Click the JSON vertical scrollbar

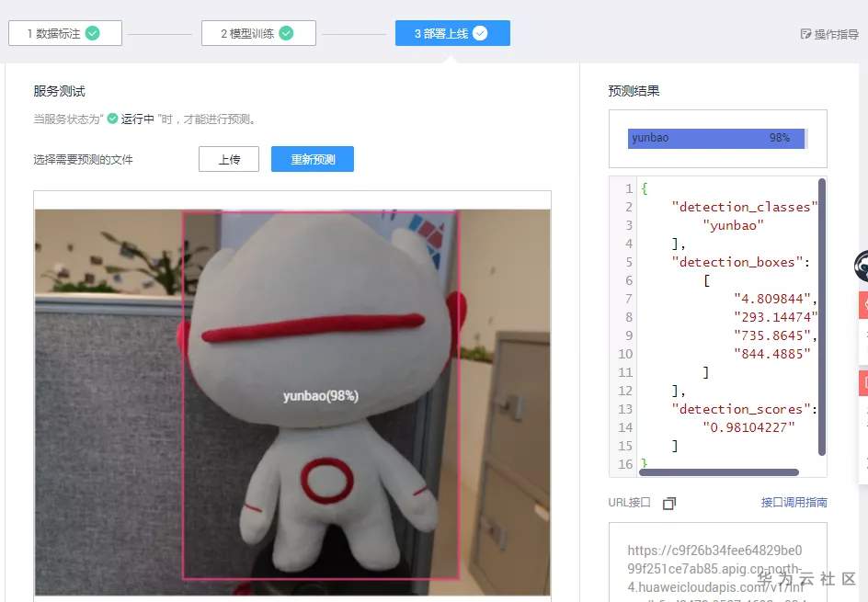821,316
